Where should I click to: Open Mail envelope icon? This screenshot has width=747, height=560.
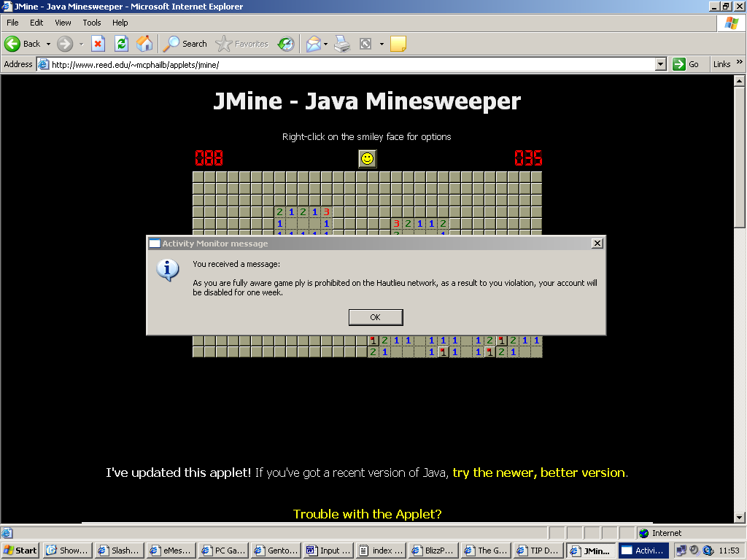pos(314,44)
